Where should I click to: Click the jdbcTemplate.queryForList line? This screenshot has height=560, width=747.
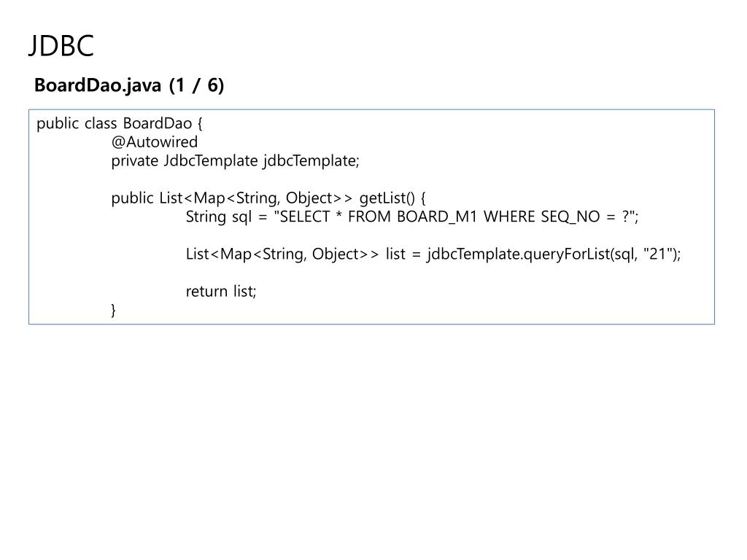pos(433,254)
